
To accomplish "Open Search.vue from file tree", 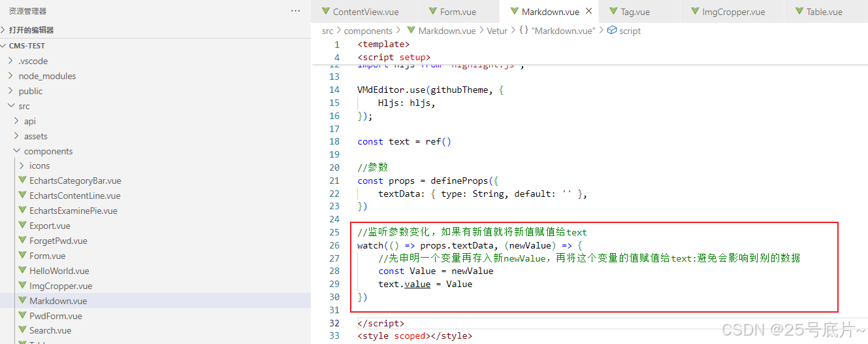I will coord(50,330).
